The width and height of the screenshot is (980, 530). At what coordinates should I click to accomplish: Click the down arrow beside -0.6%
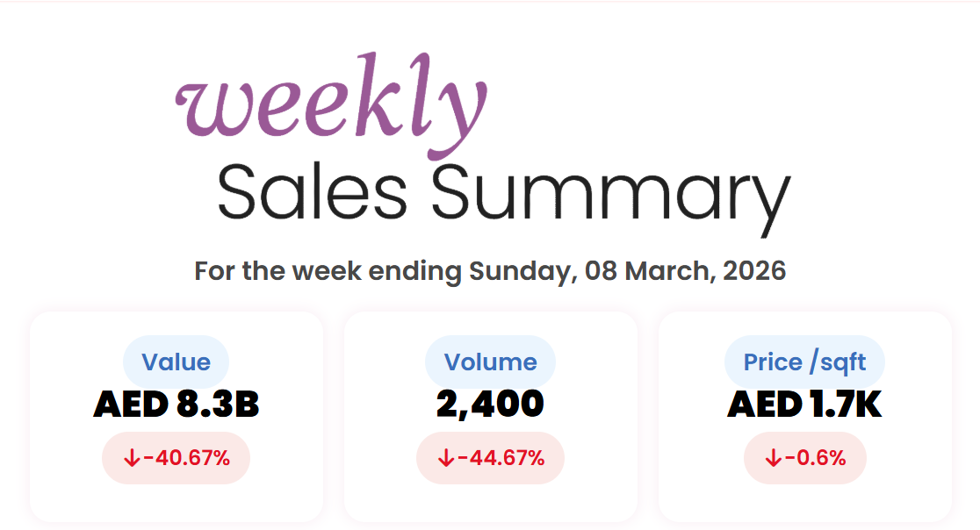pos(773,458)
